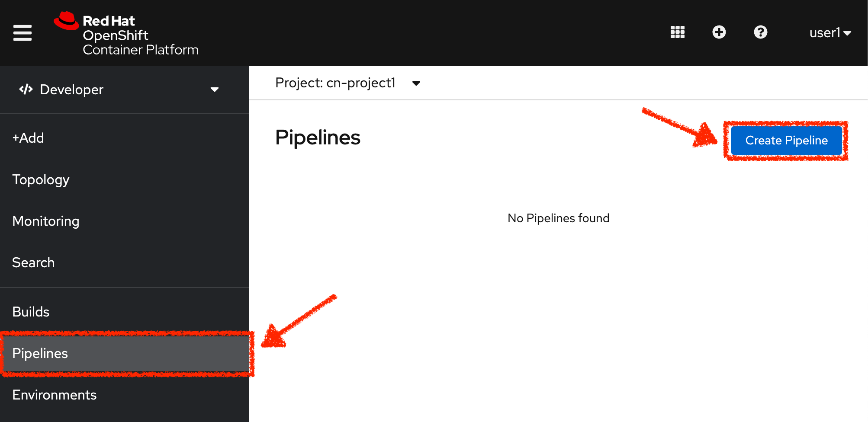The image size is (868, 422).
Task: Open the Topology view
Action: (x=41, y=179)
